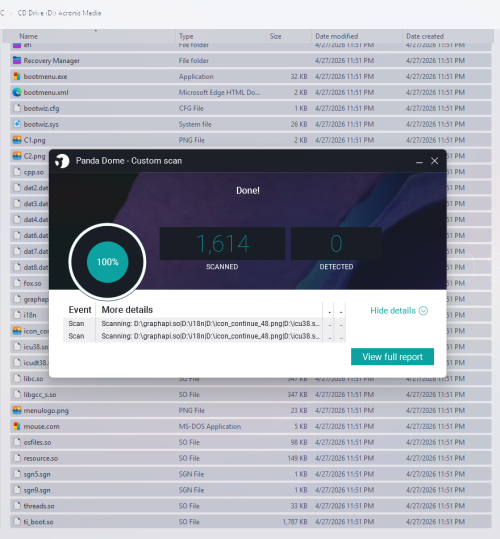Select bootmenu.xml file name

click(46, 92)
